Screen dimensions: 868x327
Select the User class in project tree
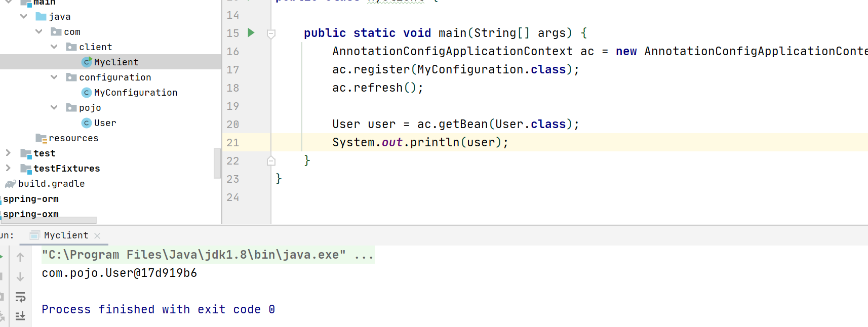point(105,123)
